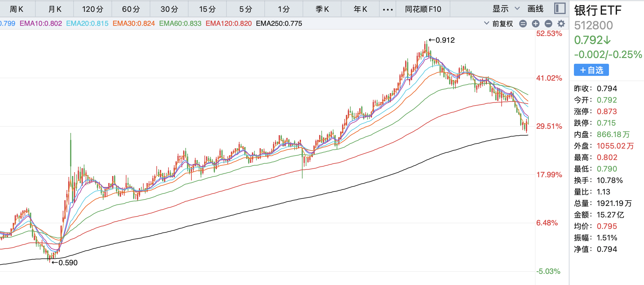The height and width of the screenshot is (285, 644).
Task: Switch to 年K yearly chart tab
Action: (x=360, y=9)
